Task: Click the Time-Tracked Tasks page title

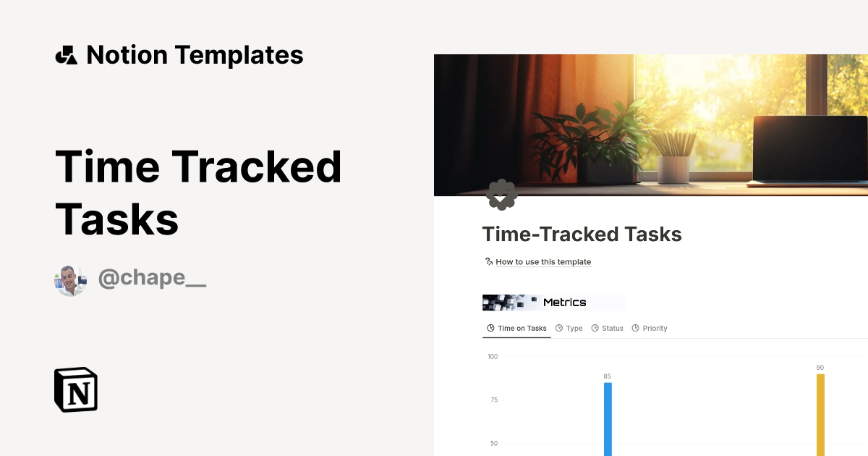Action: coord(582,234)
